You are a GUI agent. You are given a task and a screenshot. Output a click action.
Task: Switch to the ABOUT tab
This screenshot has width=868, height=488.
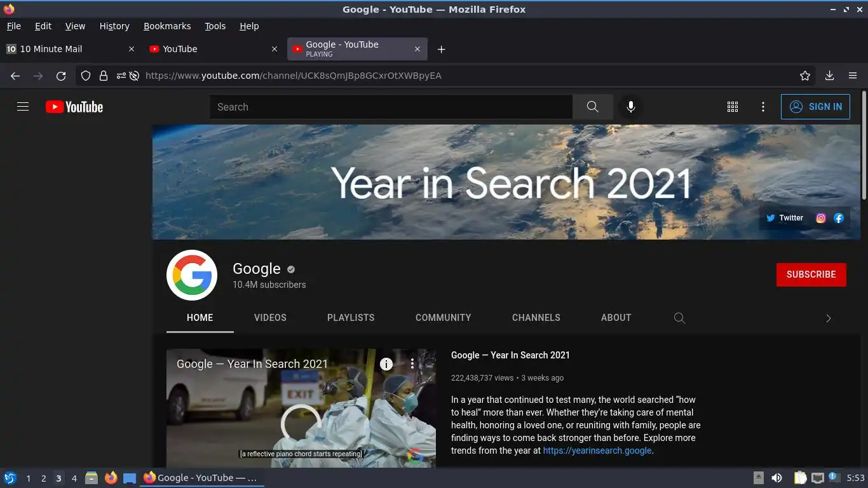[616, 318]
